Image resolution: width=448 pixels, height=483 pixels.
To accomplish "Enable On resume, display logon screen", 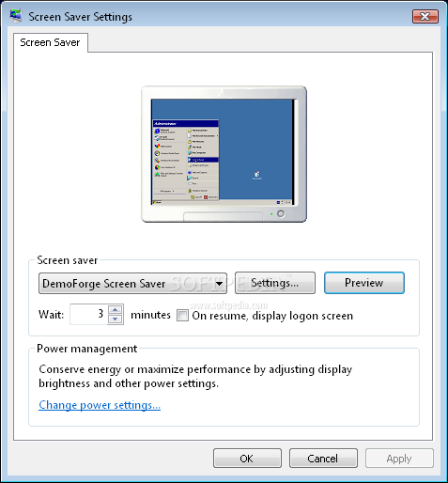I will click(182, 315).
